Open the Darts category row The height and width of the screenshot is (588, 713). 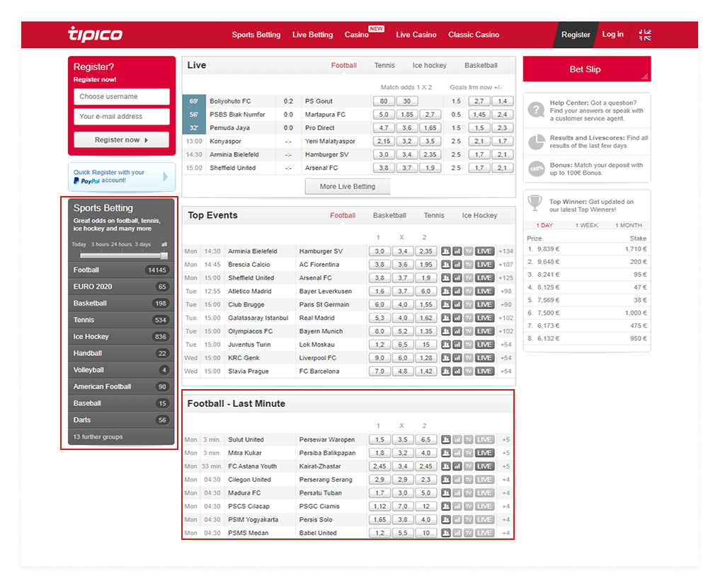point(121,420)
